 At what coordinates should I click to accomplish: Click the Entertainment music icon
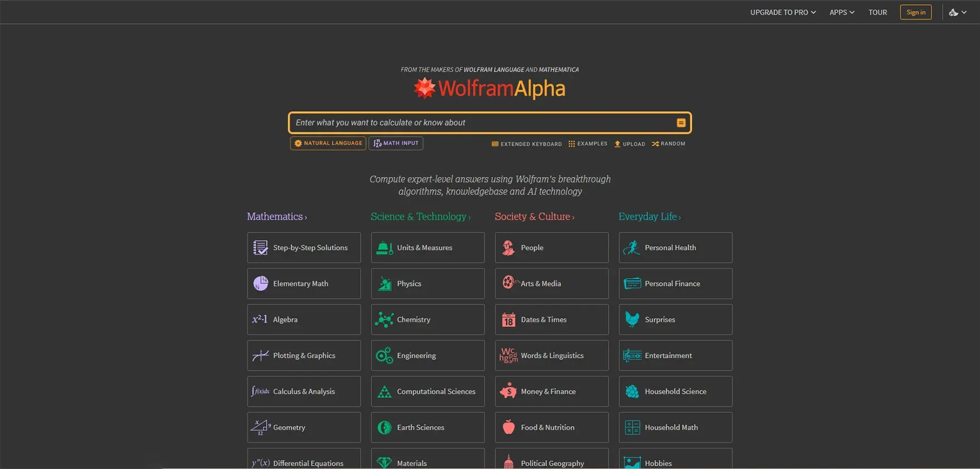coord(632,356)
